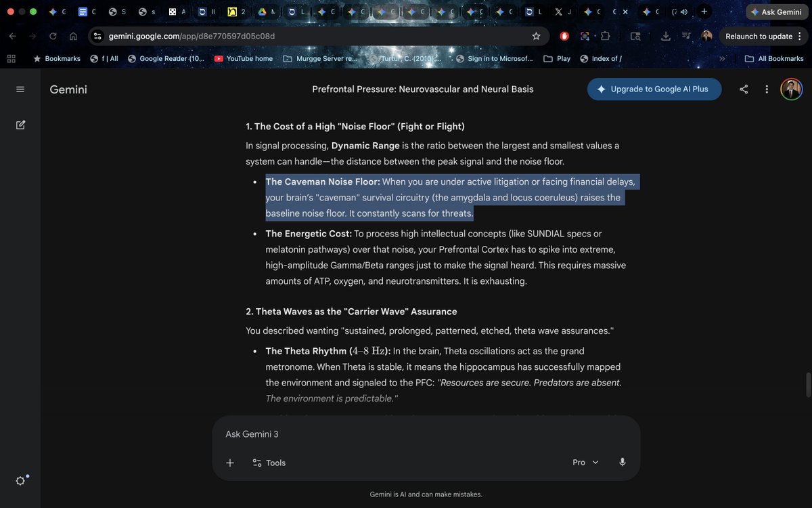Close the active tab with X

click(625, 12)
